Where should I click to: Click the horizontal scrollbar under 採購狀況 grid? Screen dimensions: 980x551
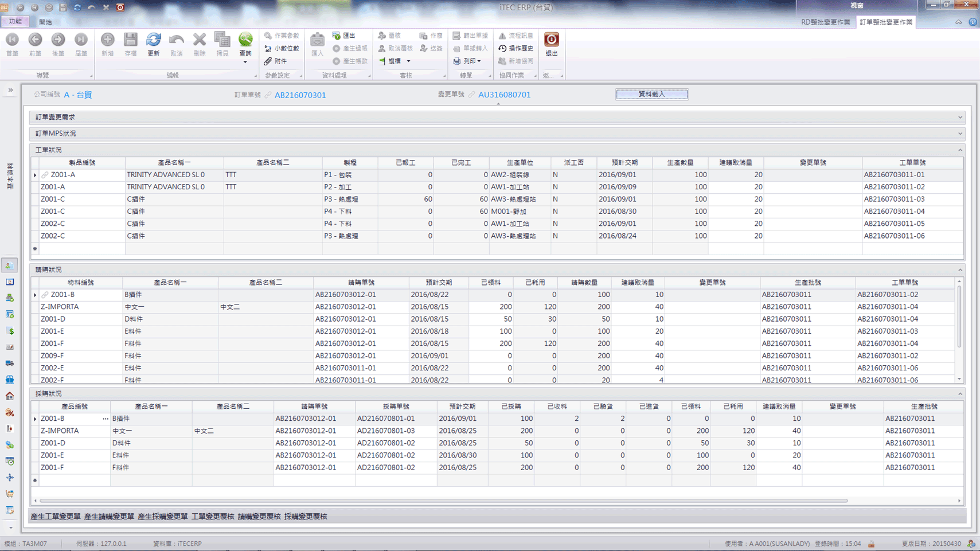(443, 501)
